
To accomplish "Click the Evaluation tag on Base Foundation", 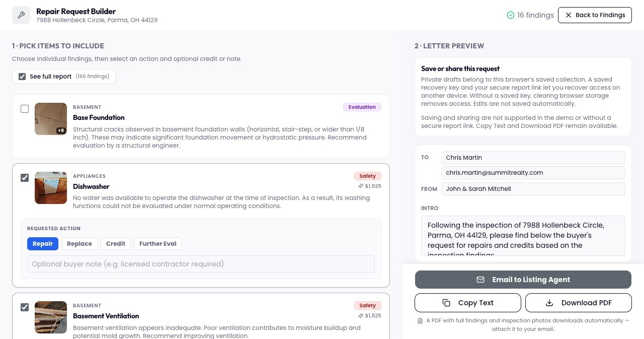I will [362, 107].
